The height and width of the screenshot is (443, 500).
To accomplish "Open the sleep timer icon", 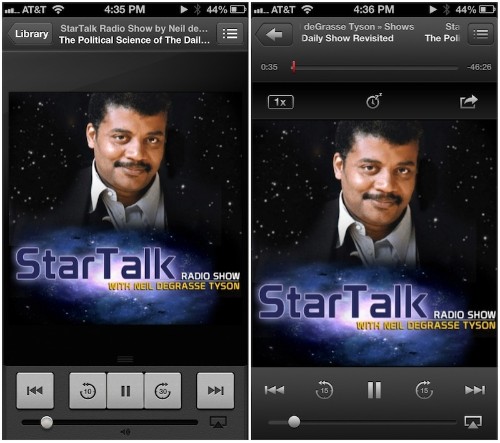I will tap(373, 101).
